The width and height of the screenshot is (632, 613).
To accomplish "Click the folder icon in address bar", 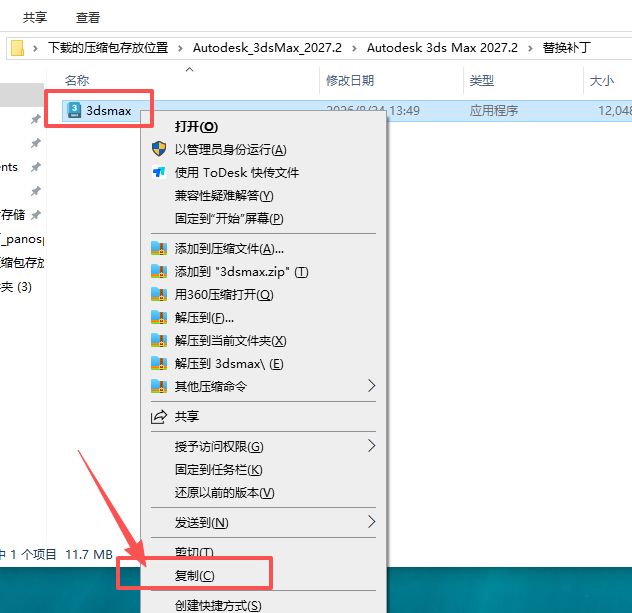I will click(17, 48).
